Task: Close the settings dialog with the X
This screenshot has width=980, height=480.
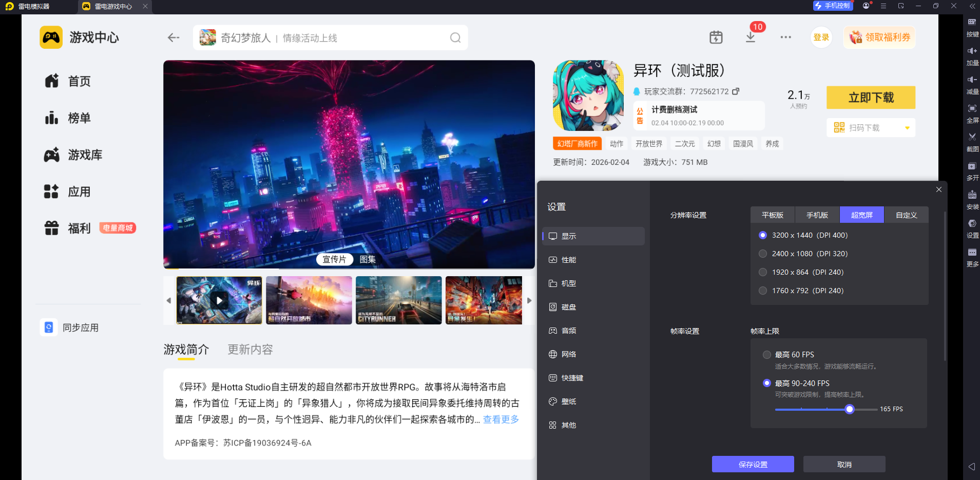Action: click(939, 189)
